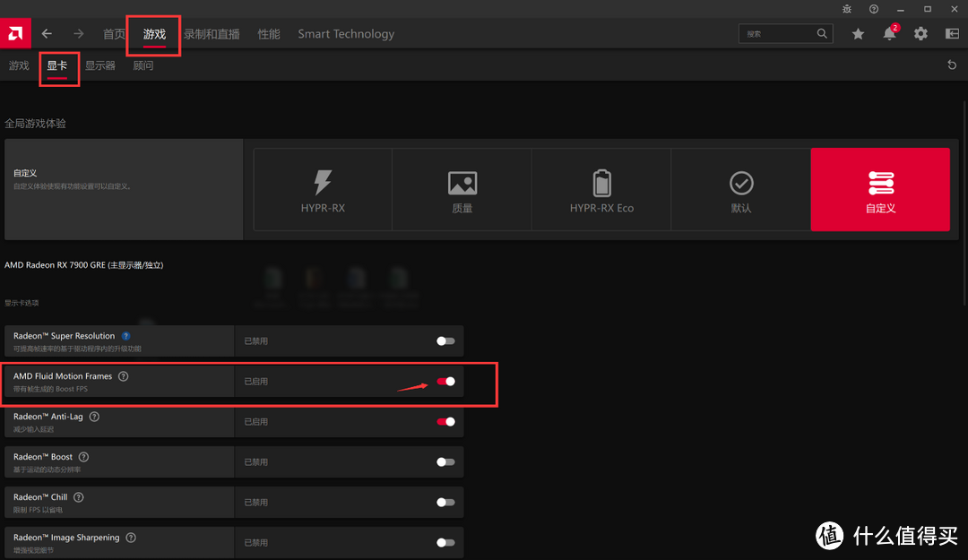Screen dimensions: 968x560
Task: Show Radeon Image Sharpening help icon
Action: [131, 538]
